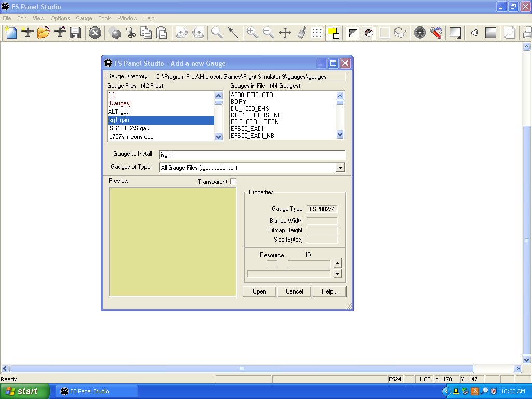Click the gray sphere toolbar icon

pos(115,33)
